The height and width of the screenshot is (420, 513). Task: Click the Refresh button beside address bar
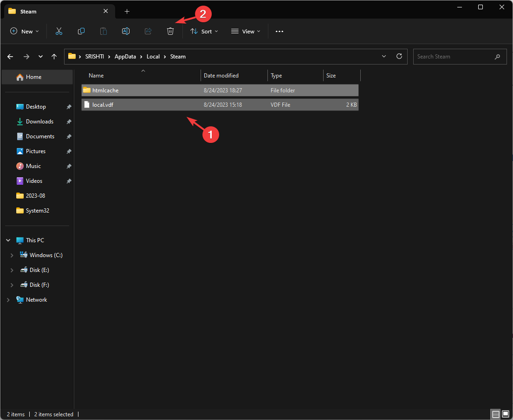click(399, 56)
